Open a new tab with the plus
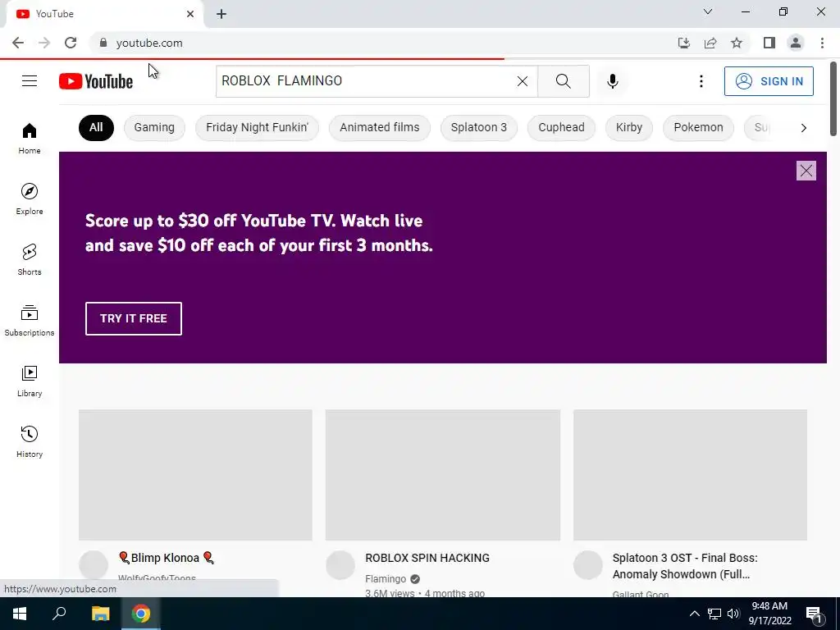 [221, 14]
